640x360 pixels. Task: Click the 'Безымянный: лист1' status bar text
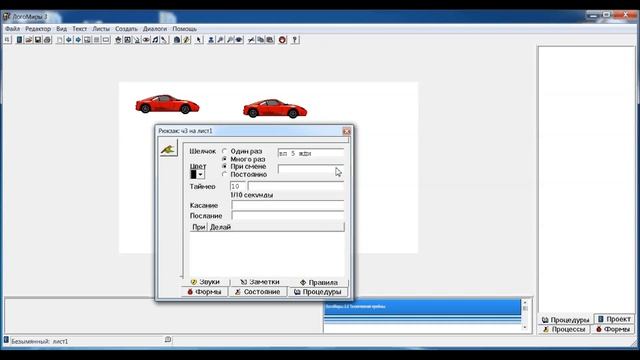(x=39, y=341)
